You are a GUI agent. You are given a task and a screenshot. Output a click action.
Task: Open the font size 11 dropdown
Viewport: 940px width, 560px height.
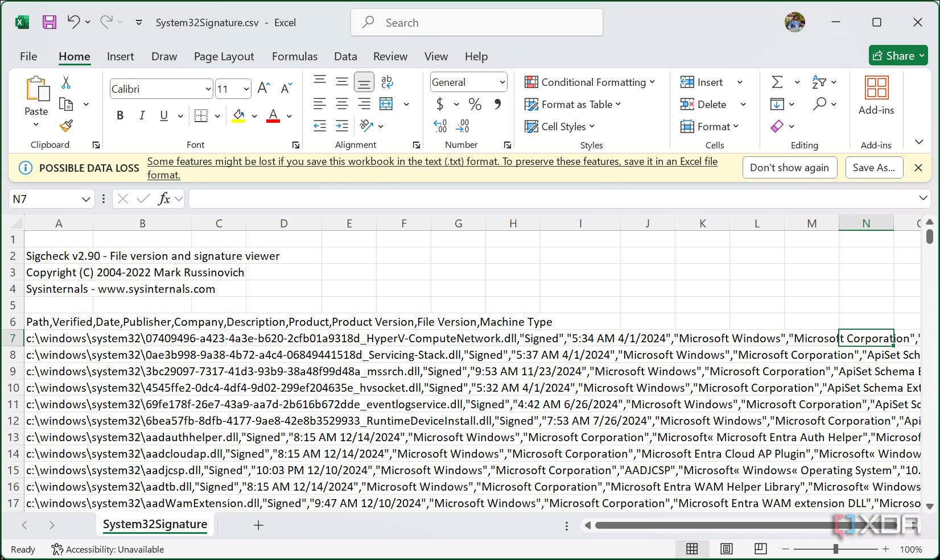pos(246,89)
